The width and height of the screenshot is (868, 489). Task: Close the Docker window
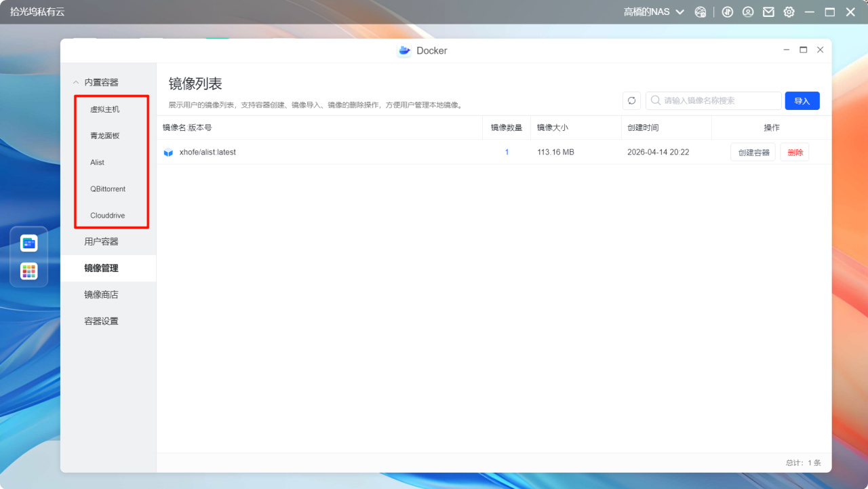tap(821, 50)
